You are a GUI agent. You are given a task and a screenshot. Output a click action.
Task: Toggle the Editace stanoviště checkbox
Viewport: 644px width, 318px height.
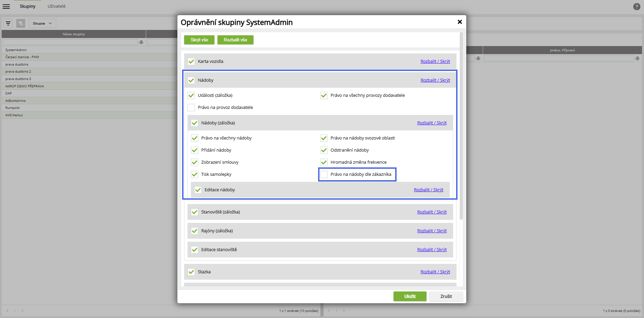pos(195,250)
